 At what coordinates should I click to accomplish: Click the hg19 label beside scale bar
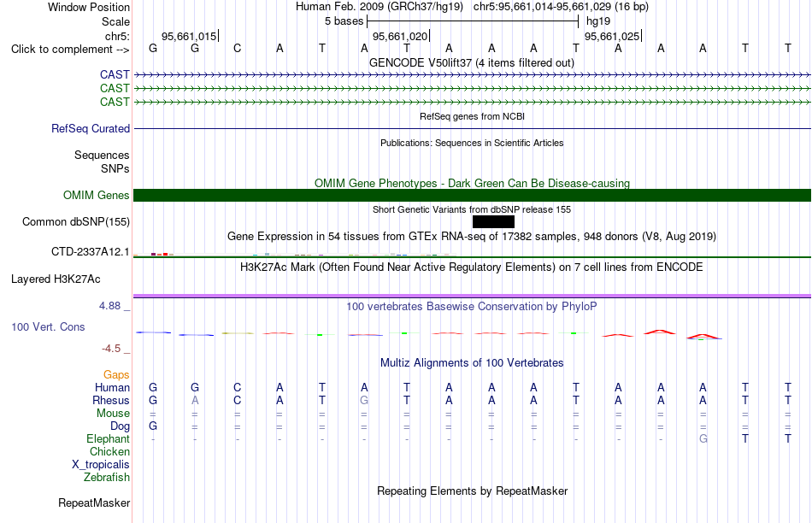598,21
